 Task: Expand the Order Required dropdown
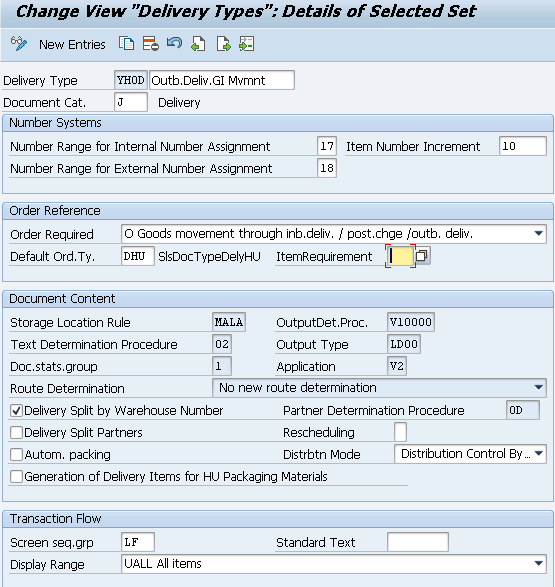pyautogui.click(x=538, y=234)
